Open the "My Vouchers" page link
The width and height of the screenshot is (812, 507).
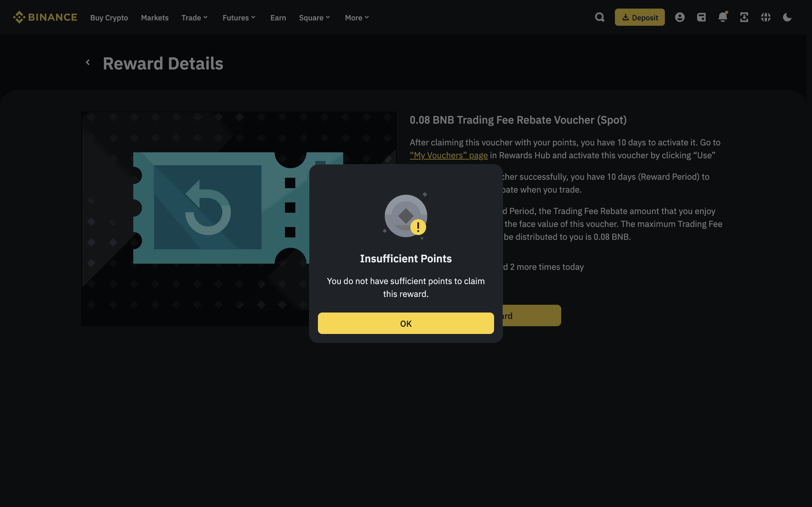[x=449, y=156]
